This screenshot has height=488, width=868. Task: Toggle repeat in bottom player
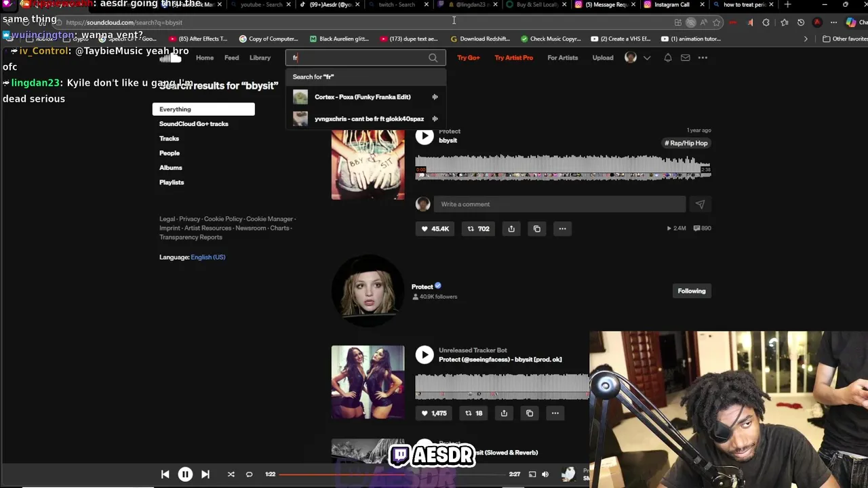249,474
